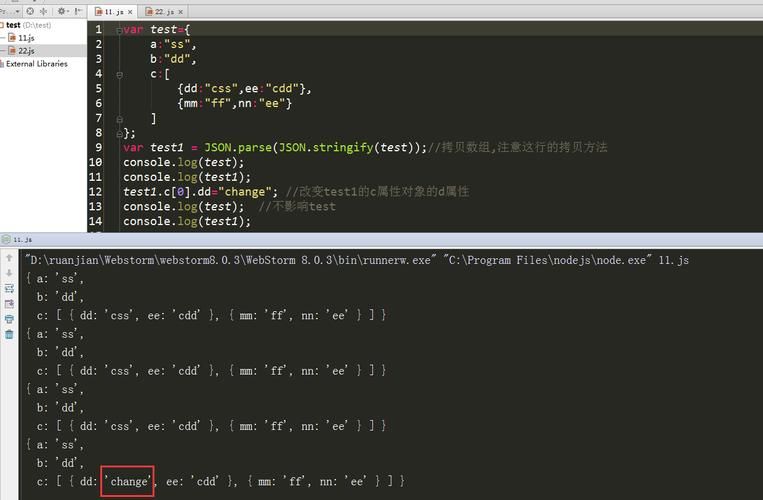Click fold end marker at line 7

coord(119,119)
